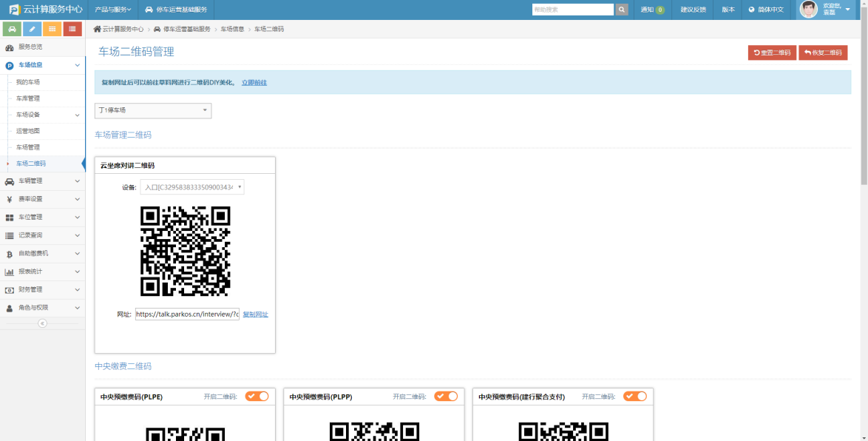
Task: Collapse the sidebar with the double-arrow icon
Action: (42, 323)
